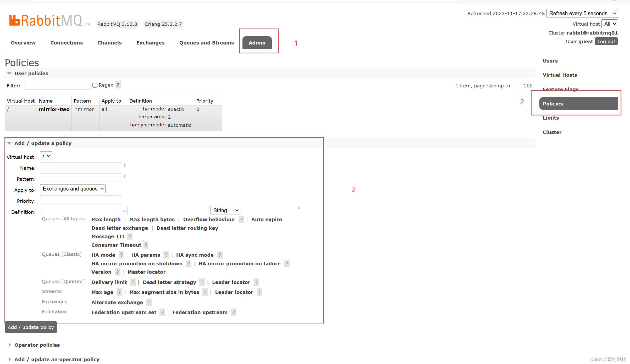Image resolution: width=630 pixels, height=364 pixels.
Task: Click the Limits sidebar icon
Action: click(x=551, y=118)
